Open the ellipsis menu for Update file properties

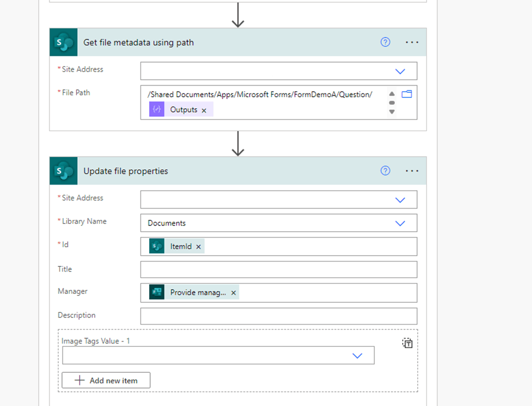click(x=412, y=171)
